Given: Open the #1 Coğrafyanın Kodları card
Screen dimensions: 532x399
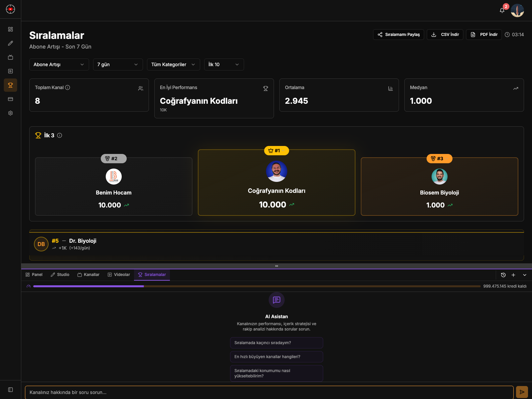Looking at the screenshot, I should (x=277, y=183).
